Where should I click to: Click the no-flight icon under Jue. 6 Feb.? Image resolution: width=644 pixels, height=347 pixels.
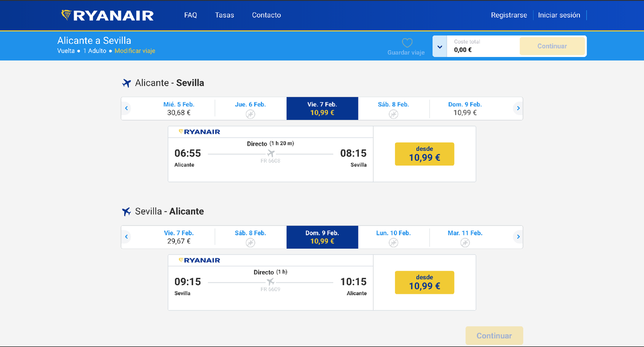pyautogui.click(x=250, y=114)
